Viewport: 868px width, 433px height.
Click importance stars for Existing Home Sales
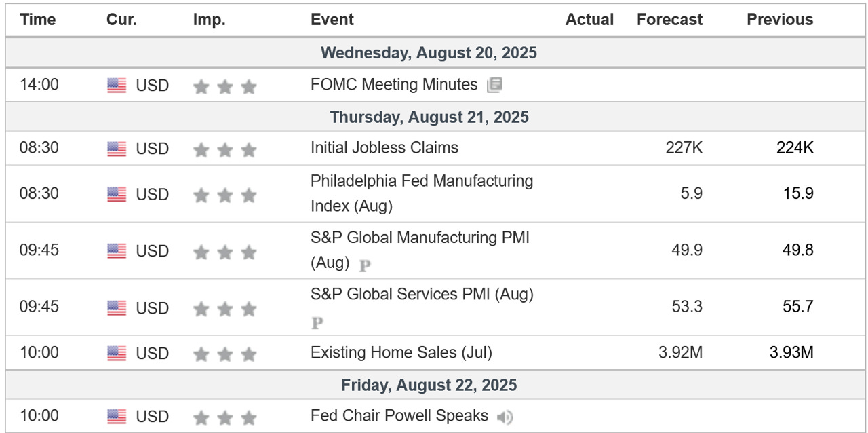coord(224,354)
